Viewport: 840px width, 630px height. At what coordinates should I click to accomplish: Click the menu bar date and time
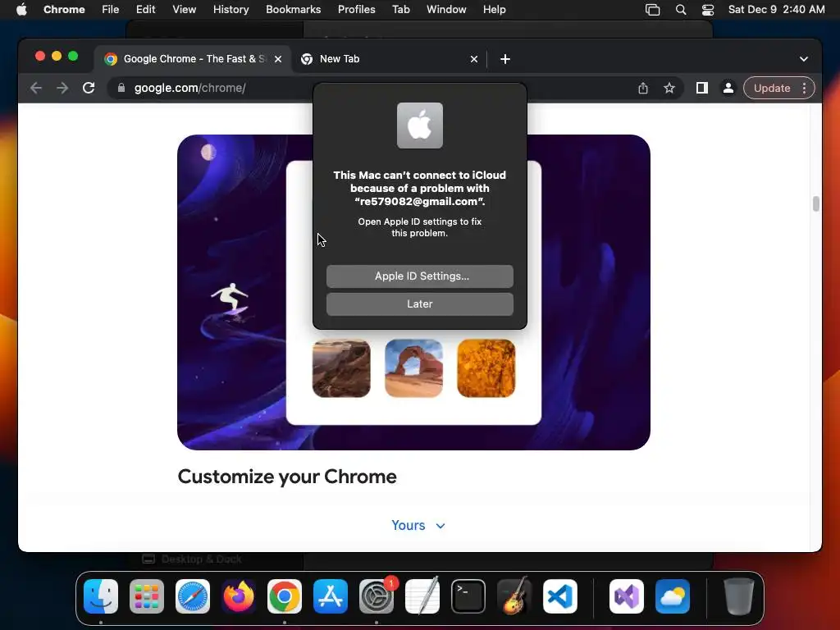(776, 10)
